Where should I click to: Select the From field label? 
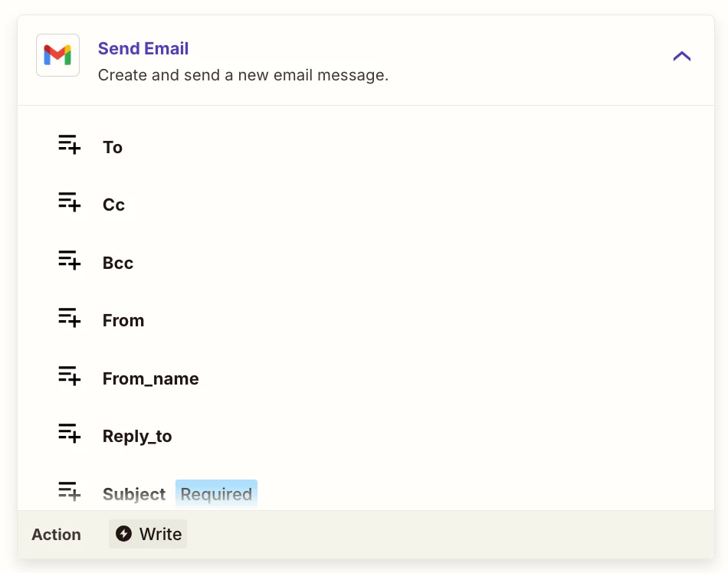pos(123,321)
